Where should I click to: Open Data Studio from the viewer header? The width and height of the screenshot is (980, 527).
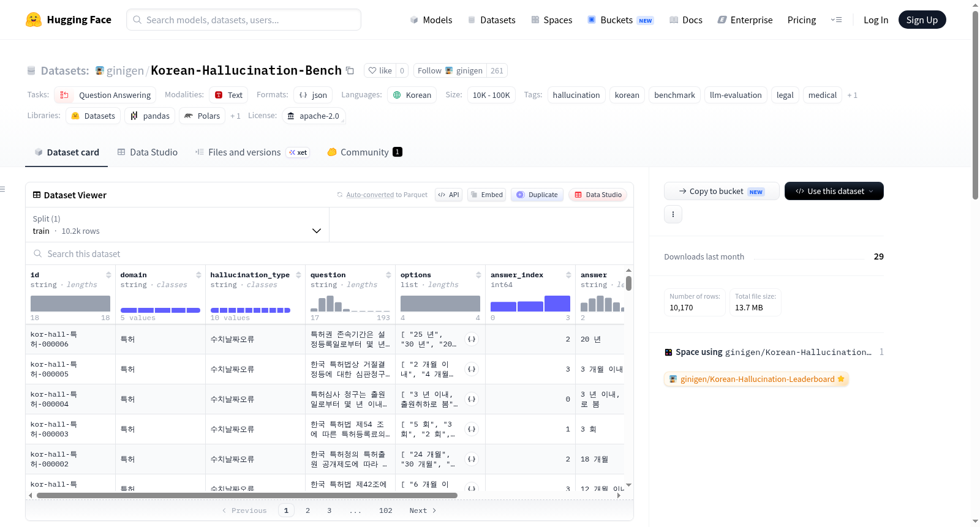pyautogui.click(x=598, y=195)
